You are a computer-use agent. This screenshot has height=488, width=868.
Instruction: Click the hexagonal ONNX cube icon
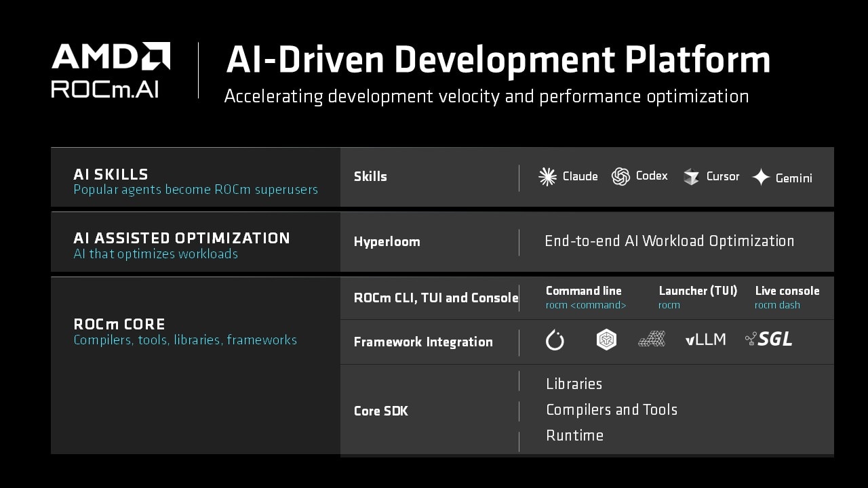606,340
